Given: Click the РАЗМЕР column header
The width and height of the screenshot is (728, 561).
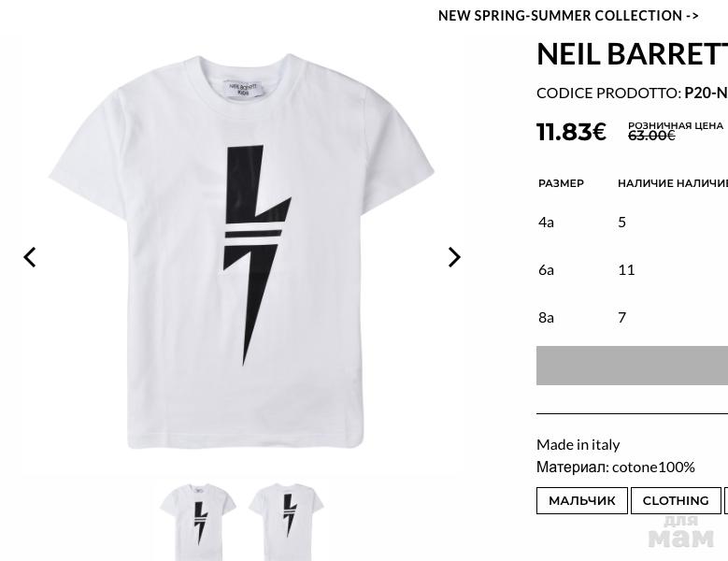Looking at the screenshot, I should [x=561, y=183].
